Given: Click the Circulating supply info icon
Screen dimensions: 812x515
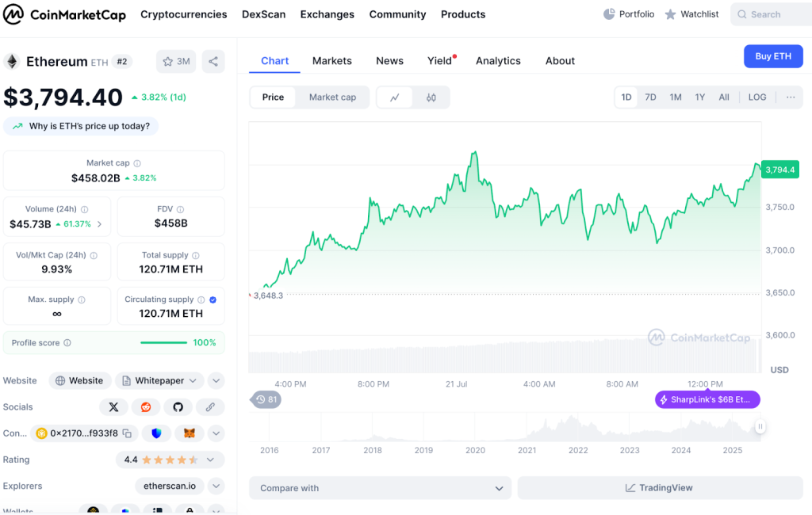Looking at the screenshot, I should coord(201,299).
